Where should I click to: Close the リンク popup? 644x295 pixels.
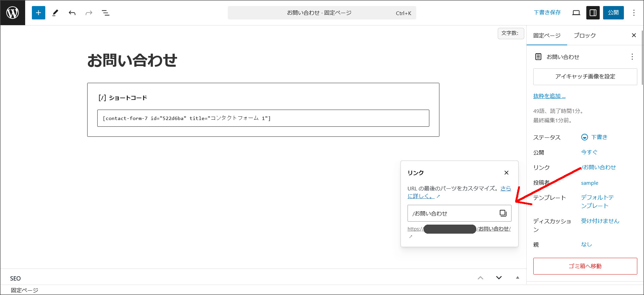click(x=506, y=173)
